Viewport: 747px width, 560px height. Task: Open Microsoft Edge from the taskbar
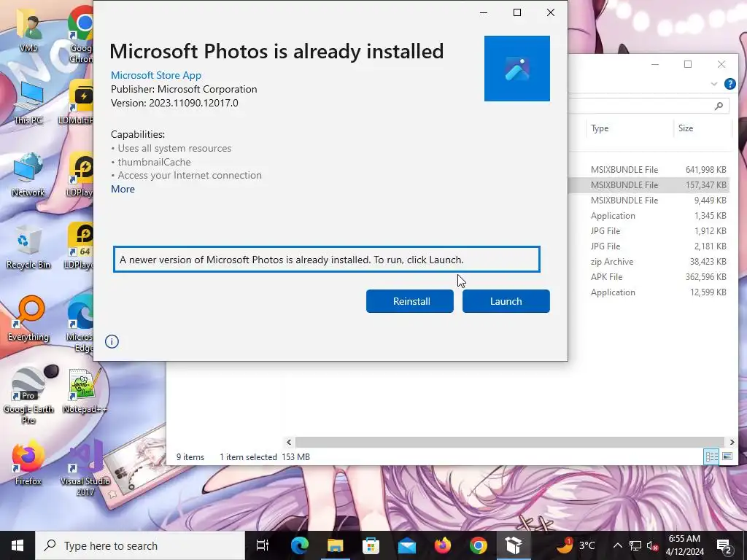(300, 545)
